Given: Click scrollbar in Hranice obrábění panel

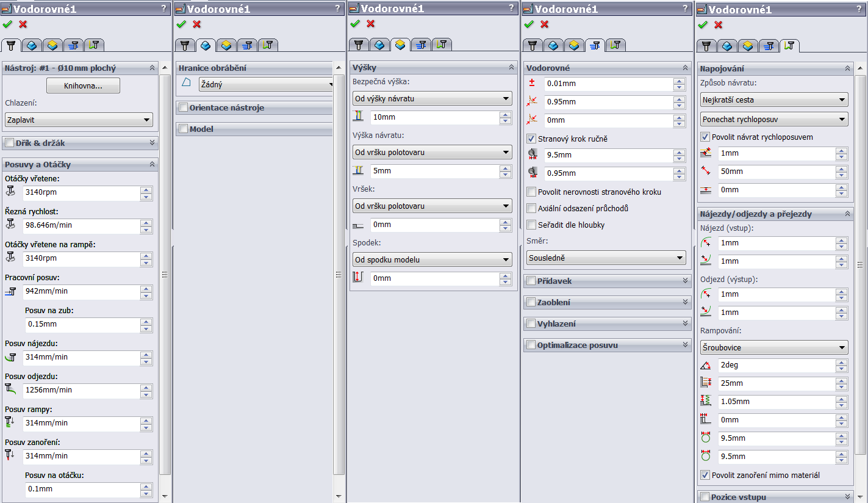Looking at the screenshot, I should click(339, 275).
